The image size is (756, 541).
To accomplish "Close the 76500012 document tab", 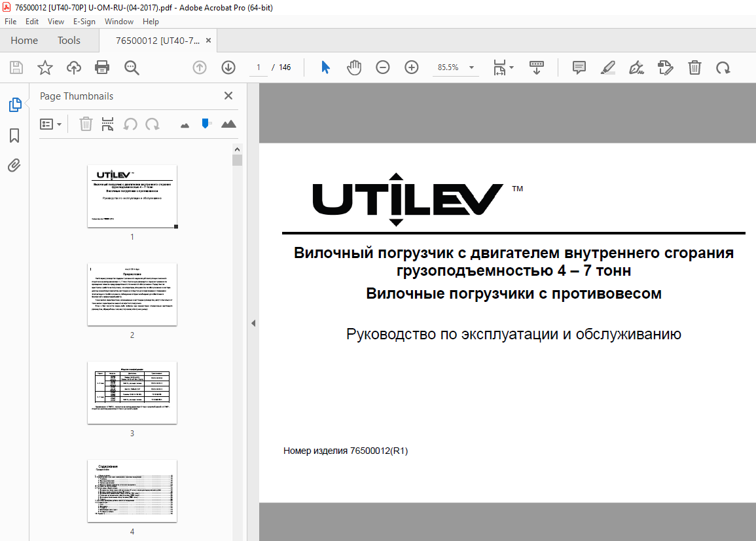I will coord(208,41).
